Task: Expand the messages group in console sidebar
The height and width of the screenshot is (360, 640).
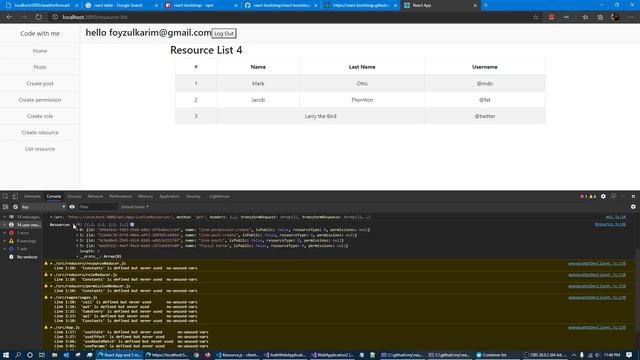Action: [x=5, y=217]
